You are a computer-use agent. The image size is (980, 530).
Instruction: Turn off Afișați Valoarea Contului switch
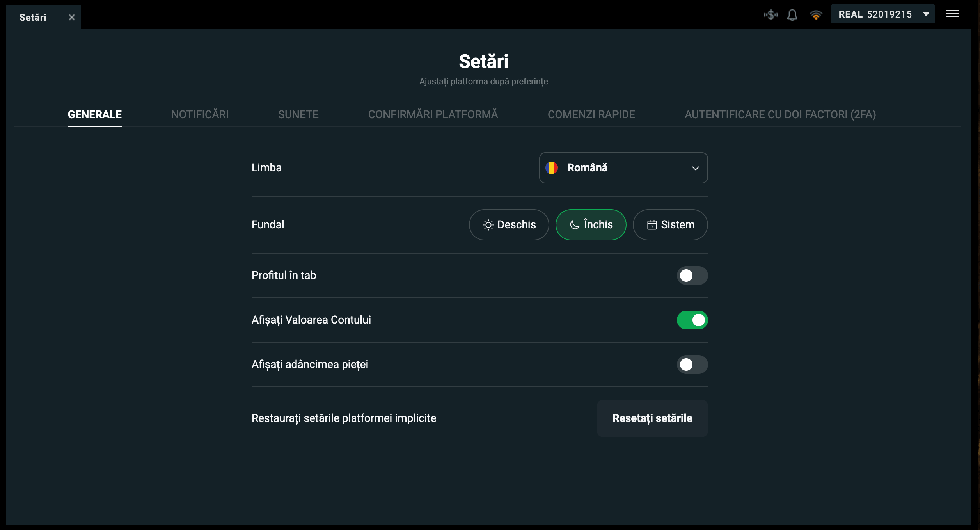[x=692, y=320]
